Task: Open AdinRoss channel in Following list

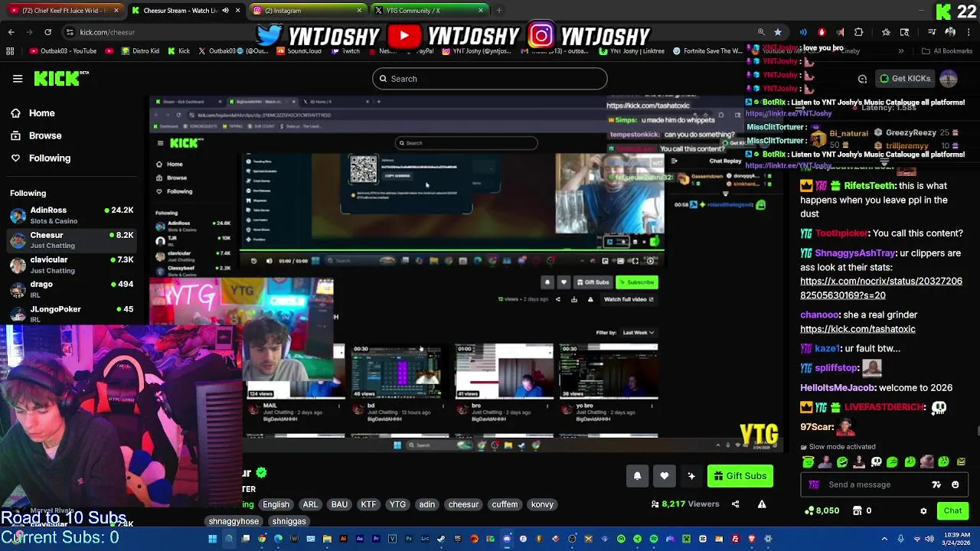Action: pyautogui.click(x=72, y=215)
